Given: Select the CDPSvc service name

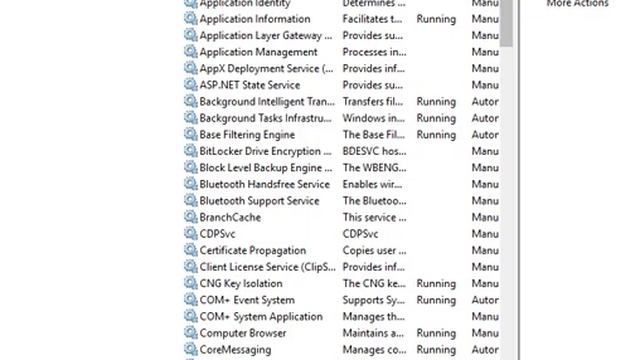Looking at the screenshot, I should click(x=217, y=234).
